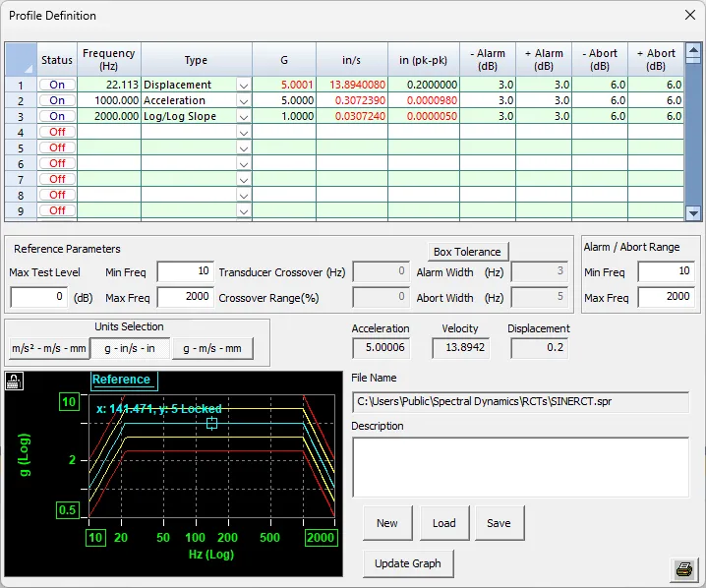Click the Save button
The image size is (706, 588).
click(x=499, y=523)
